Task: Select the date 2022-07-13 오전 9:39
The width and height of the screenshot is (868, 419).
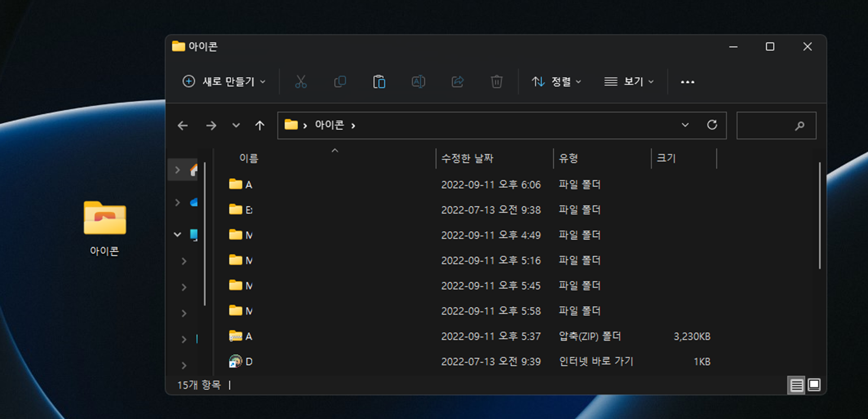Action: coord(491,362)
